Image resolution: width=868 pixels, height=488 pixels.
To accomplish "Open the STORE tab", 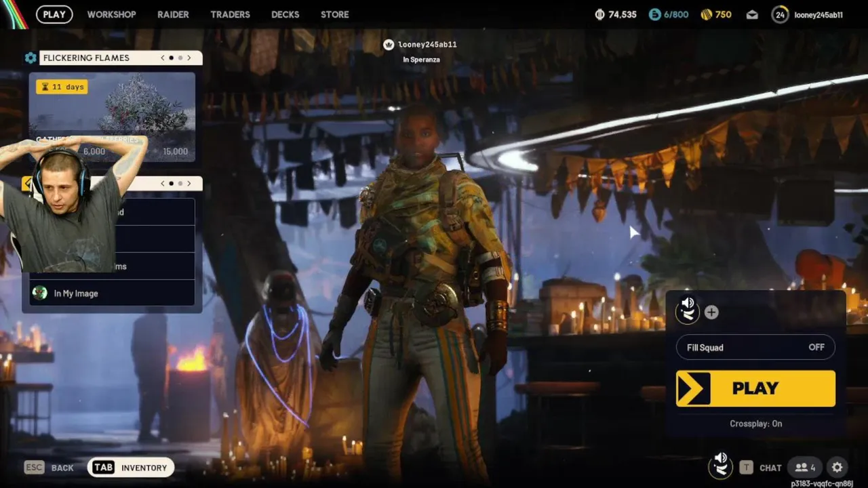I will click(x=335, y=14).
